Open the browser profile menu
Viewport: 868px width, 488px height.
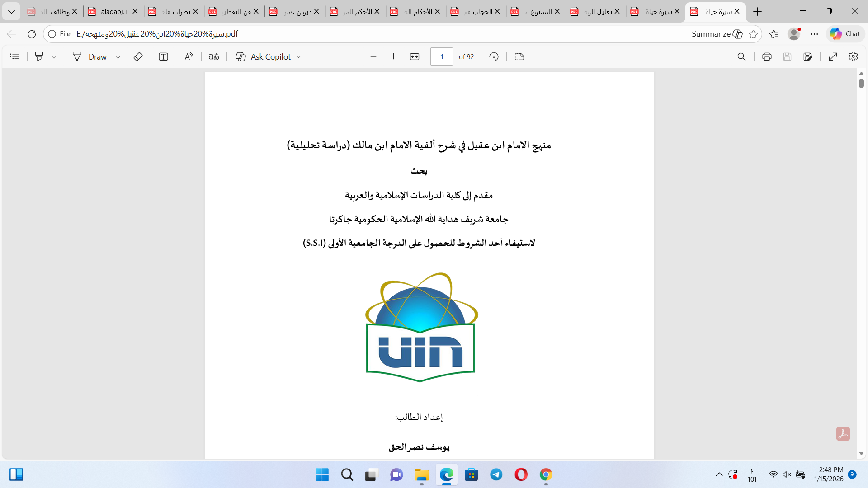pos(794,34)
